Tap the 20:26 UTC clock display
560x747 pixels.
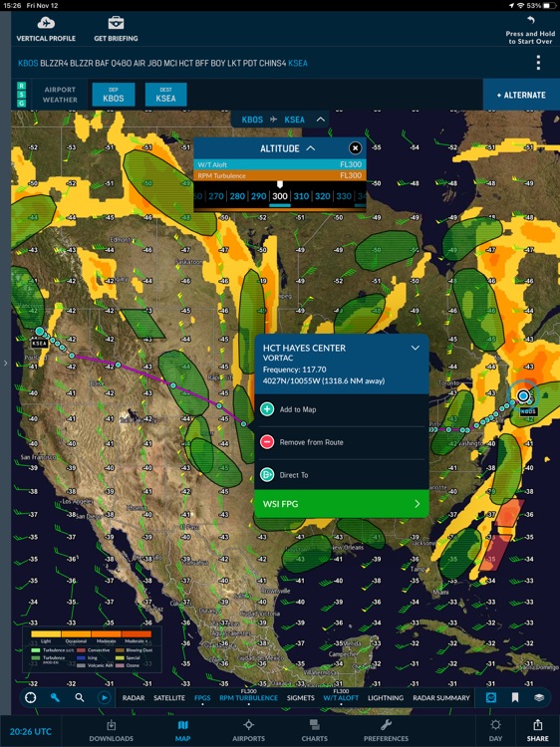click(x=31, y=731)
